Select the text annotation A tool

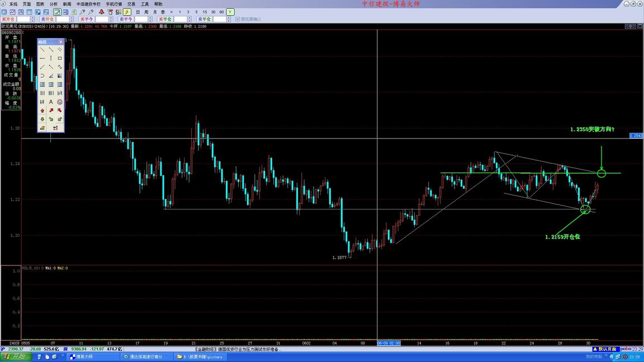click(51, 102)
